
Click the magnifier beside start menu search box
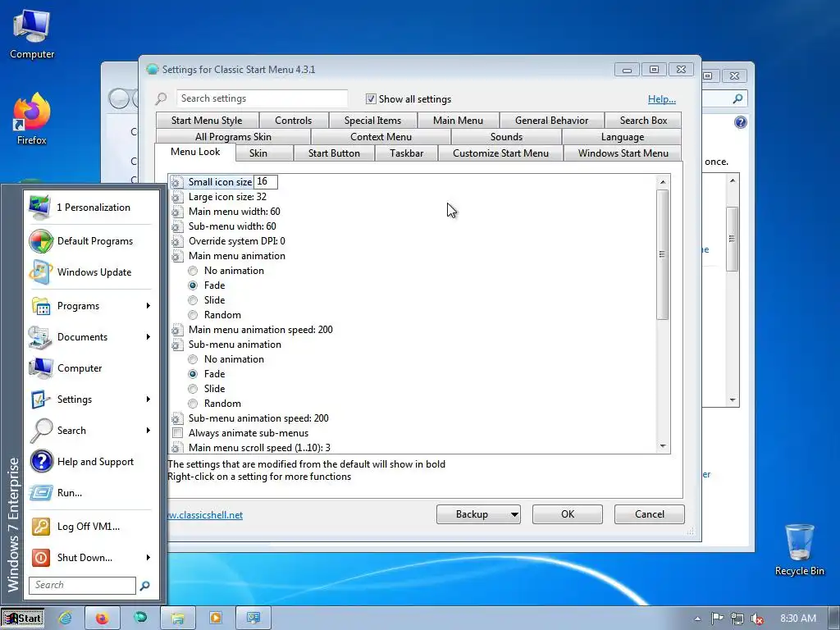[x=144, y=586]
